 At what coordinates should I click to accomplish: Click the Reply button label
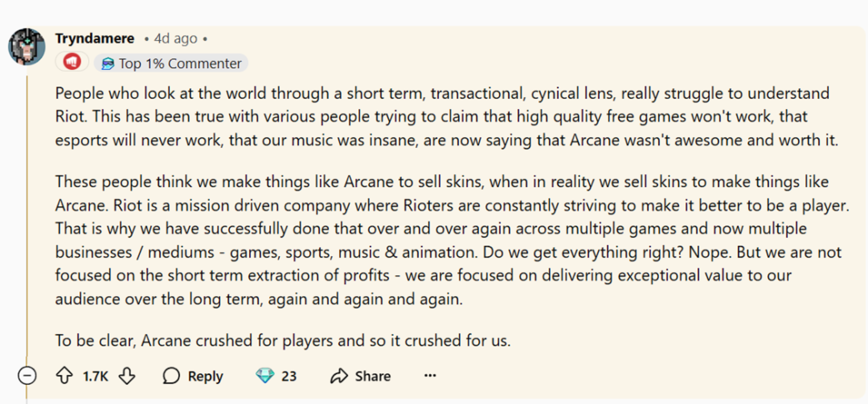tap(205, 376)
